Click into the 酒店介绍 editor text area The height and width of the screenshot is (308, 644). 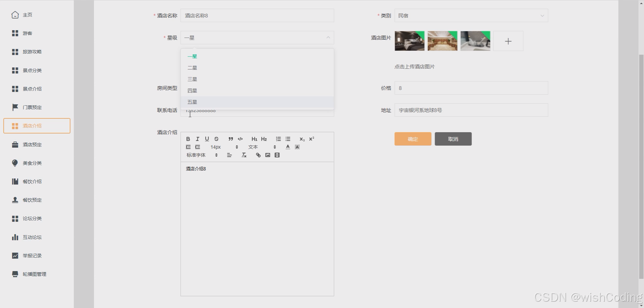click(x=257, y=229)
